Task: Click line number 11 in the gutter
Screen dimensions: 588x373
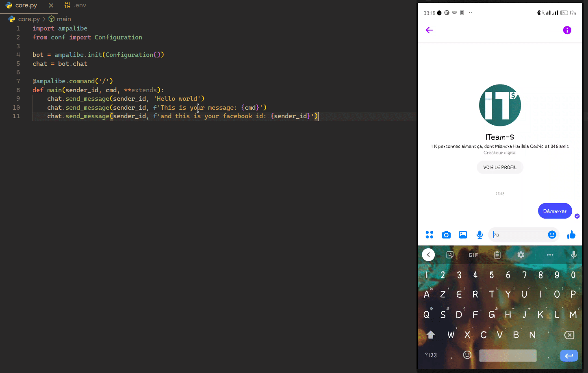Action: pos(16,116)
